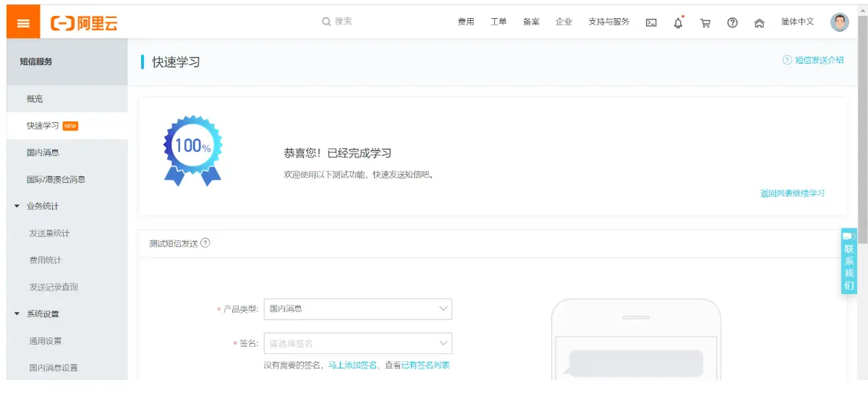Open 通用设置 in the sidebar
The height and width of the screenshot is (393, 868).
(67, 341)
